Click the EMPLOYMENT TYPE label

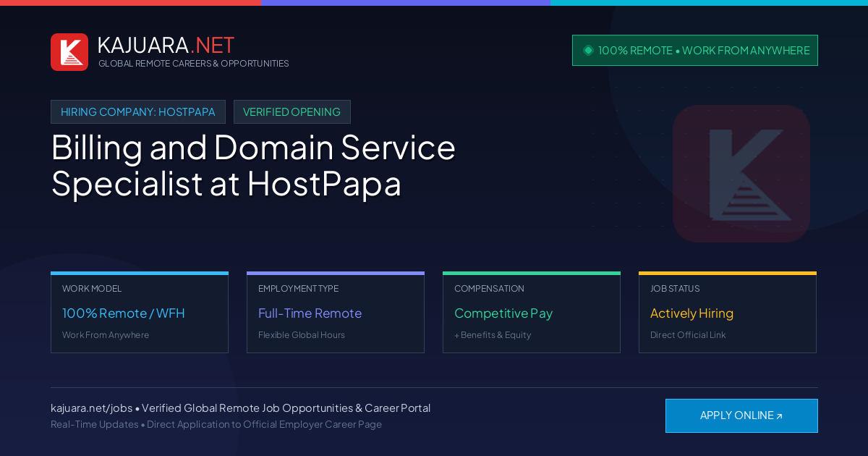point(298,288)
